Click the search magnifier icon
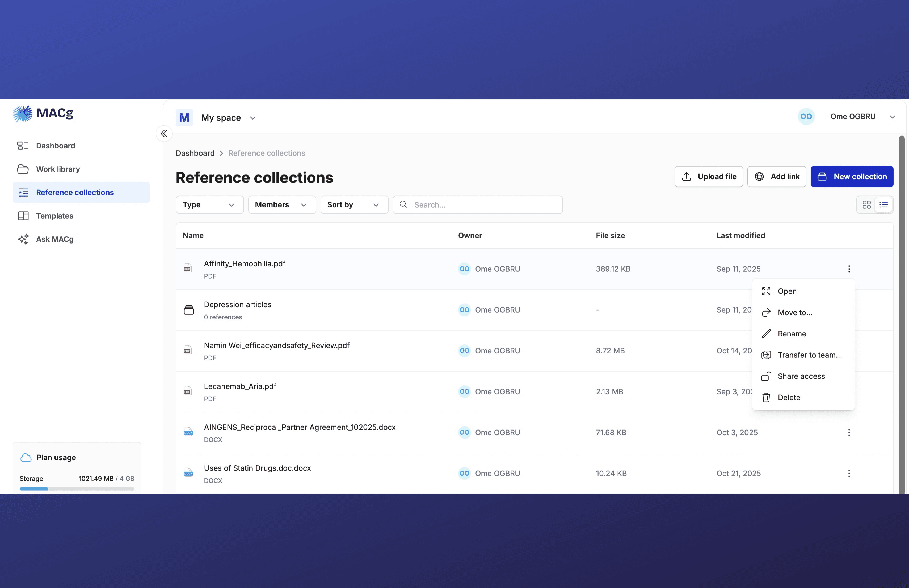The height and width of the screenshot is (588, 909). click(403, 204)
